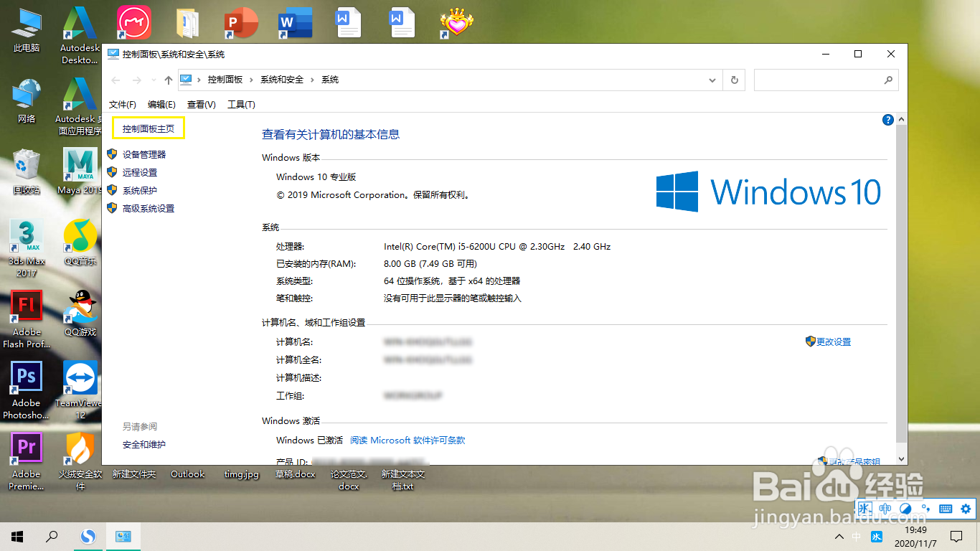The image size is (980, 551).
Task: Toggle Chinese punctuation mode on IME toolbar
Action: [925, 509]
